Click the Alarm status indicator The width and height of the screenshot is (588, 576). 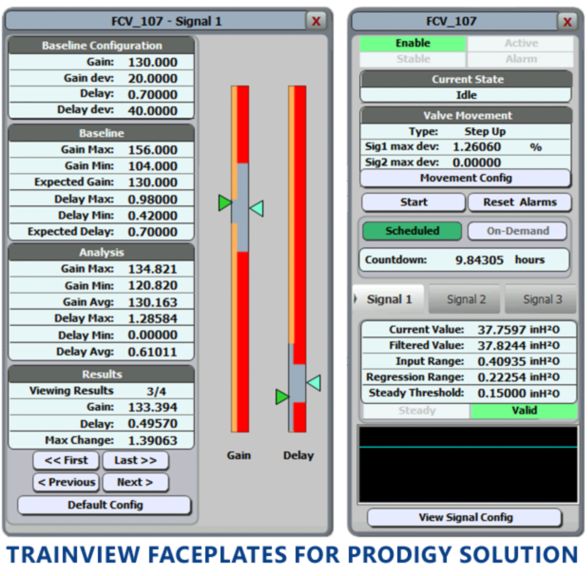click(x=521, y=59)
